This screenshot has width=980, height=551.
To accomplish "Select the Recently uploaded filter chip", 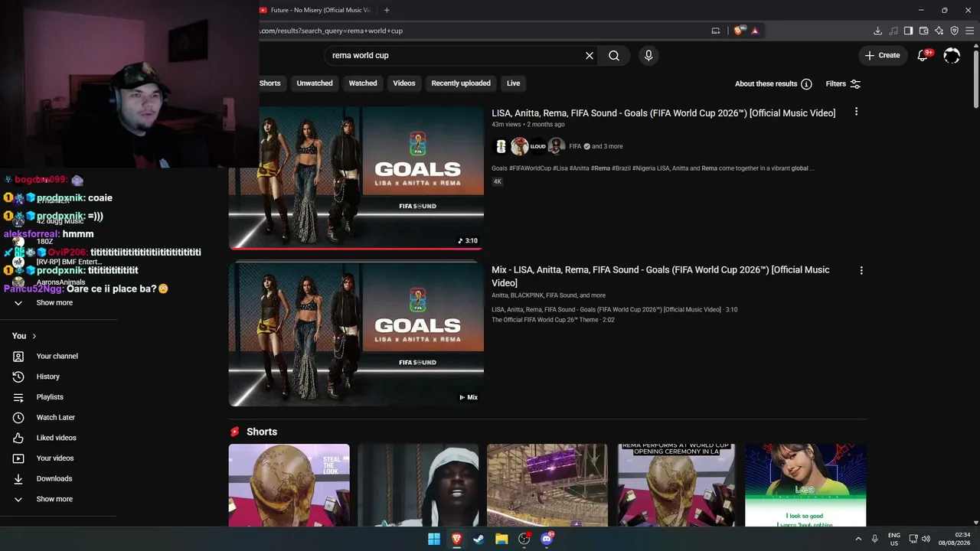I will pos(461,83).
